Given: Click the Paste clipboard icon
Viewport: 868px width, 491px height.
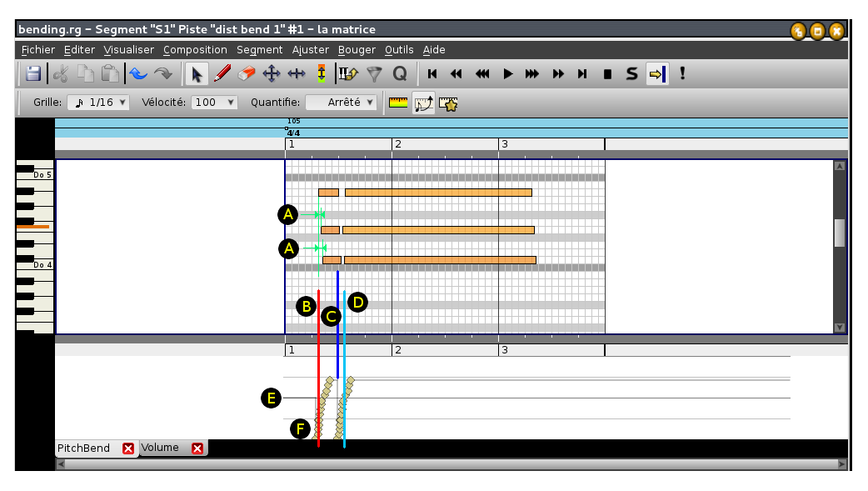Looking at the screenshot, I should click(110, 73).
